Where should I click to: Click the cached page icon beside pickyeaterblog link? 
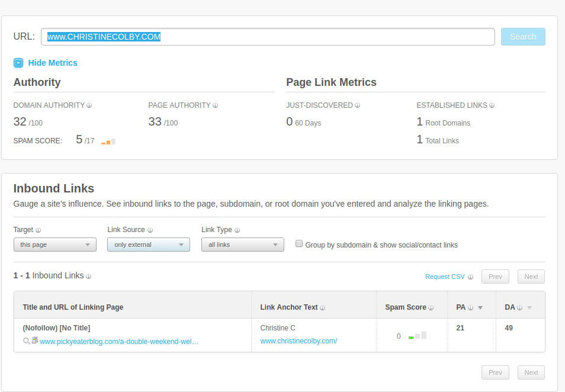tap(35, 340)
